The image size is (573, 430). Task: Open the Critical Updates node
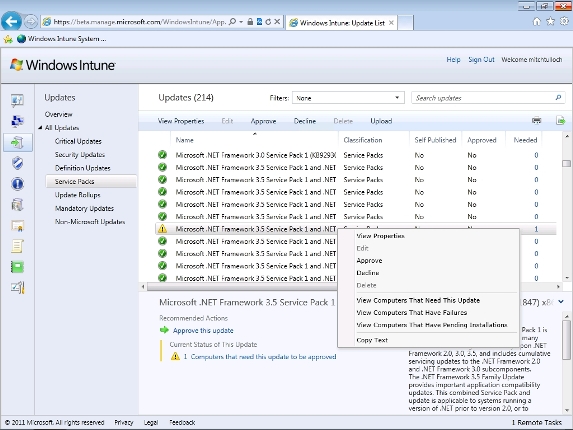click(78, 141)
